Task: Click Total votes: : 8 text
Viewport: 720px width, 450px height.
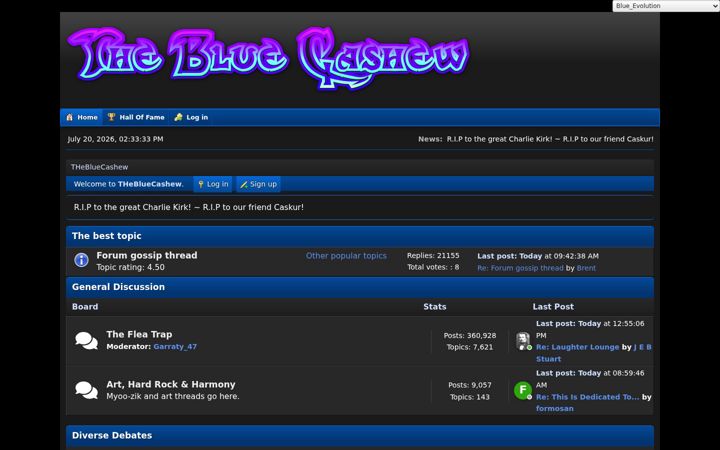Action: [433, 267]
